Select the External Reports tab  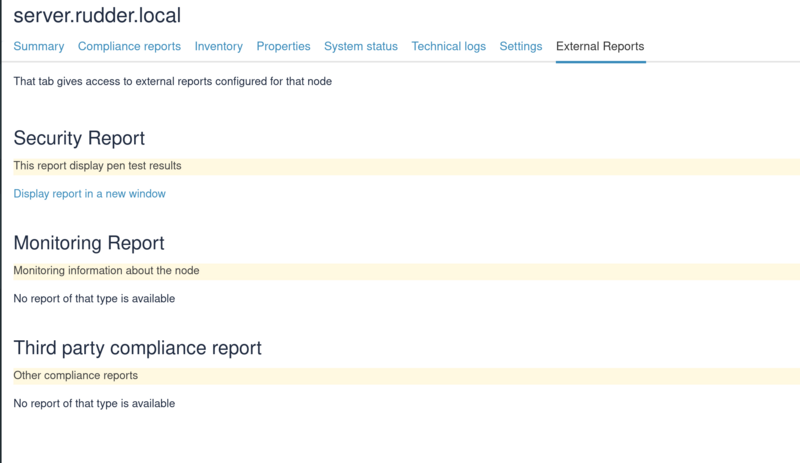click(x=600, y=46)
